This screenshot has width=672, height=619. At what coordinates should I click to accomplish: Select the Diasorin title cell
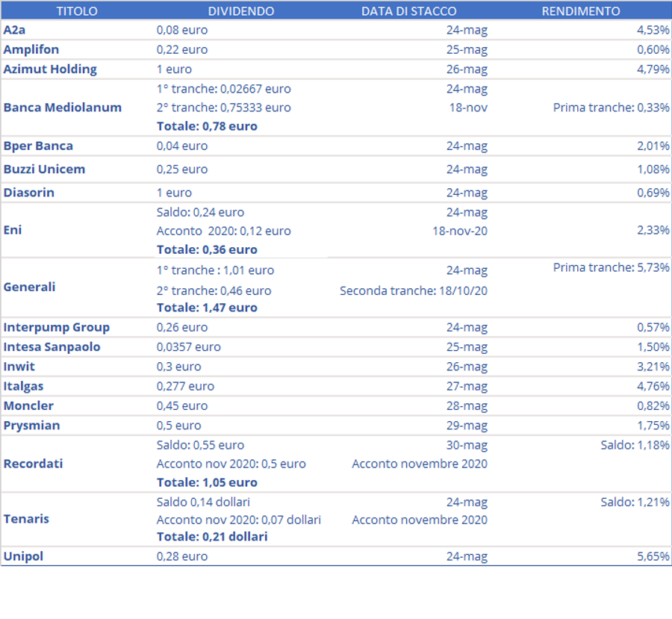(x=28, y=193)
